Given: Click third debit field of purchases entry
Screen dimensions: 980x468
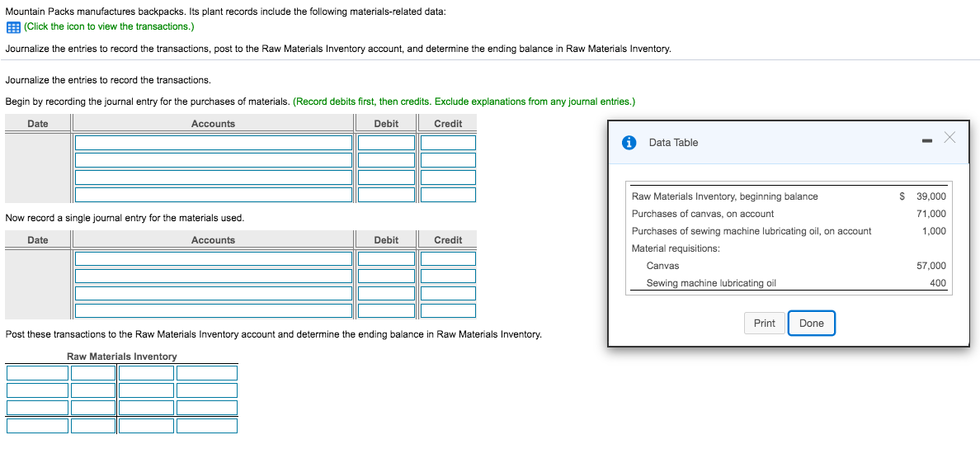Looking at the screenshot, I should click(x=386, y=177).
